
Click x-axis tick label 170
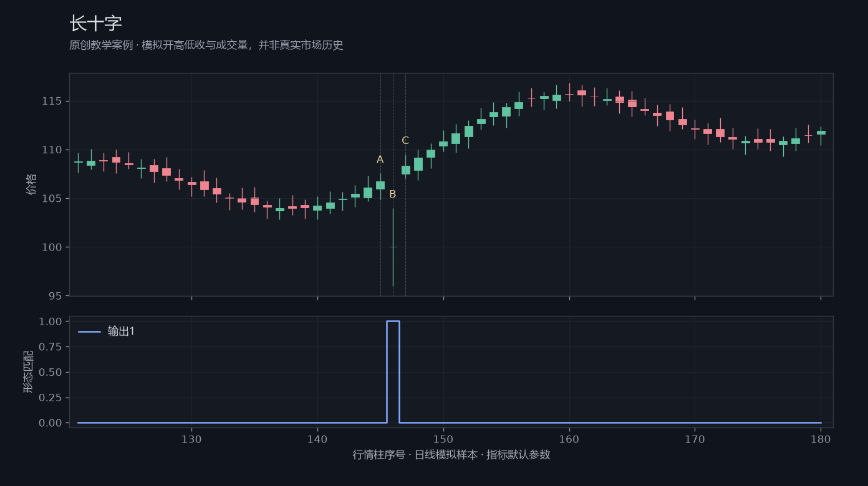[x=695, y=439]
